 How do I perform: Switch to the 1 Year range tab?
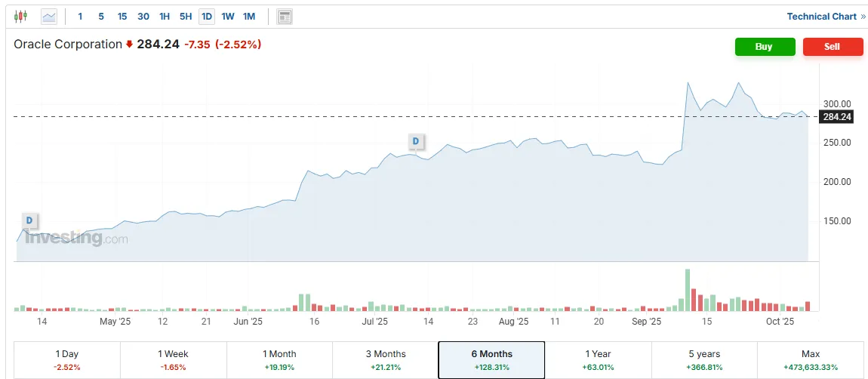click(598, 359)
